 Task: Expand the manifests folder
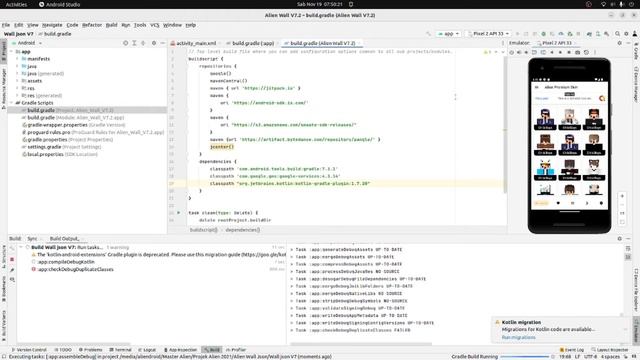point(17,59)
